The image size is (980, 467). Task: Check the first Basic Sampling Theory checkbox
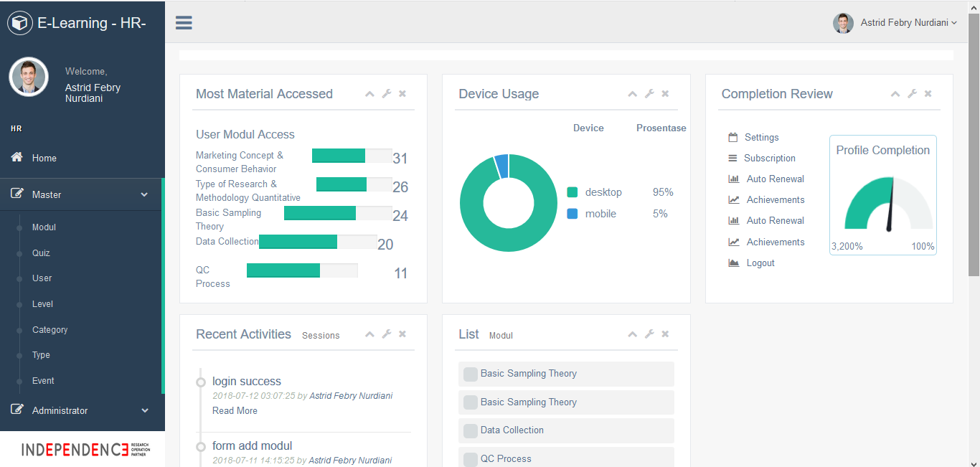point(470,374)
